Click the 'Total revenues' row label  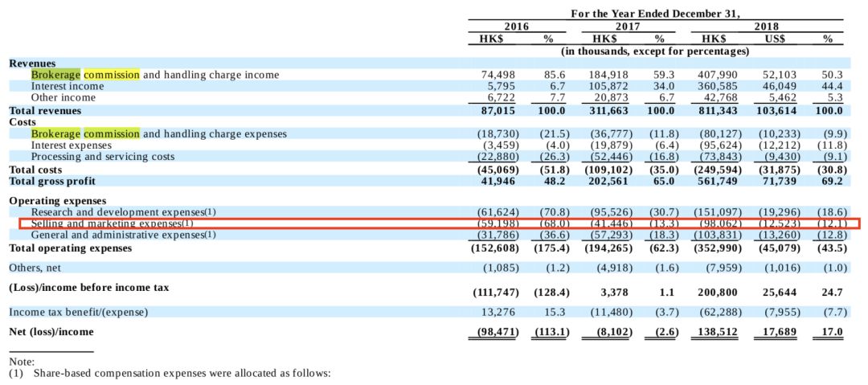pos(45,110)
